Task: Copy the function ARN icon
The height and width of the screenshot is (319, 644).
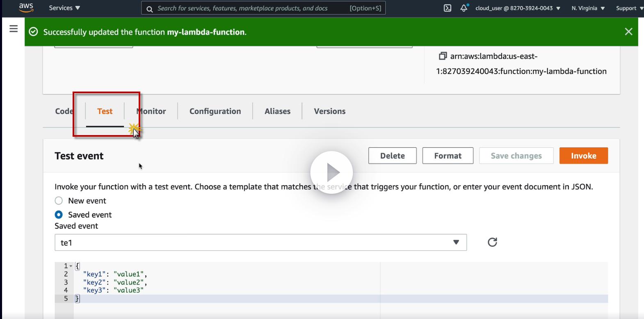Action: [x=443, y=56]
